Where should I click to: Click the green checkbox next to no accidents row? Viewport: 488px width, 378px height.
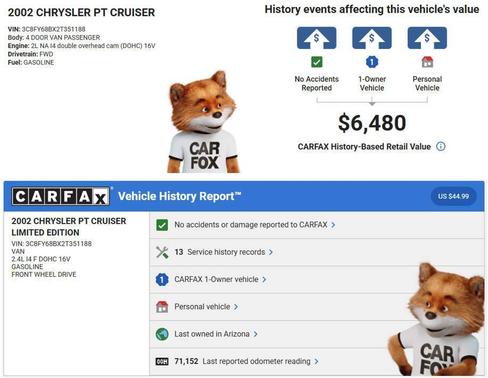click(x=162, y=225)
